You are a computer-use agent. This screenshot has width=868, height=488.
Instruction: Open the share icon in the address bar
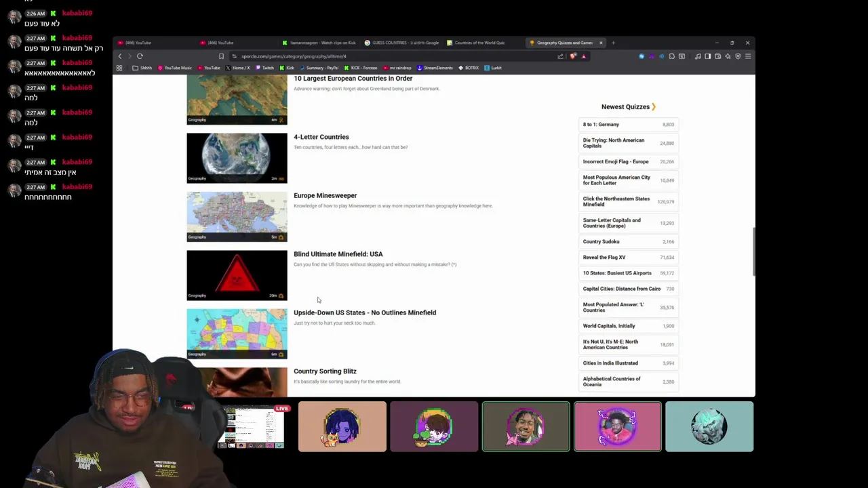pos(560,56)
